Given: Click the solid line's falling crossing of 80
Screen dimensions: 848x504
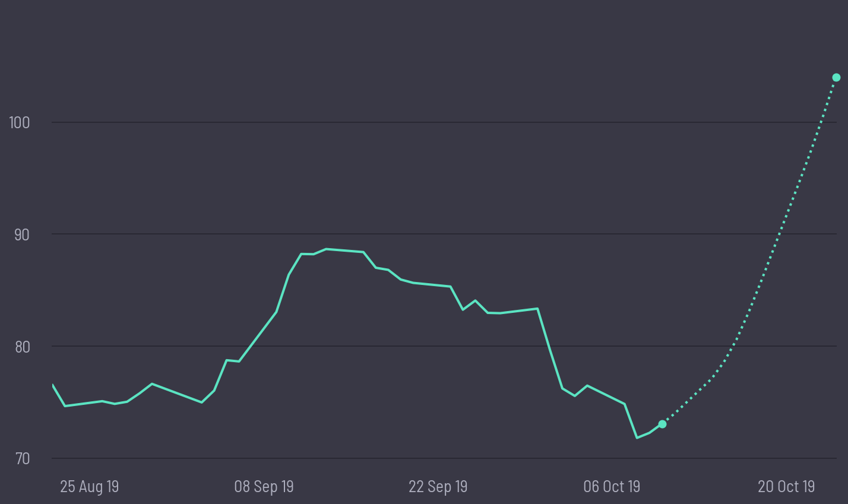Looking at the screenshot, I should (x=549, y=346).
